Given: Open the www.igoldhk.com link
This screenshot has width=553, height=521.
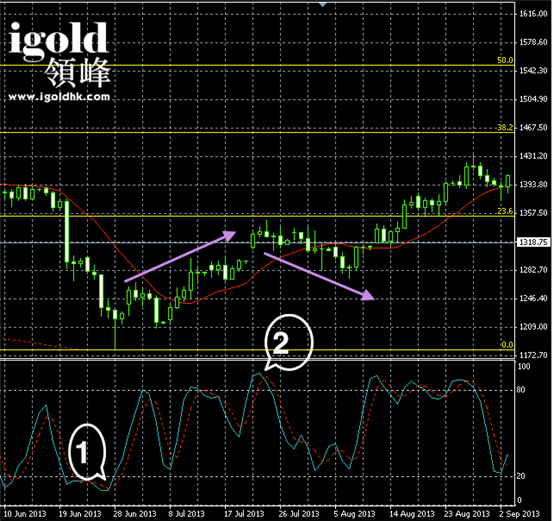Looking at the screenshot, I should [59, 97].
